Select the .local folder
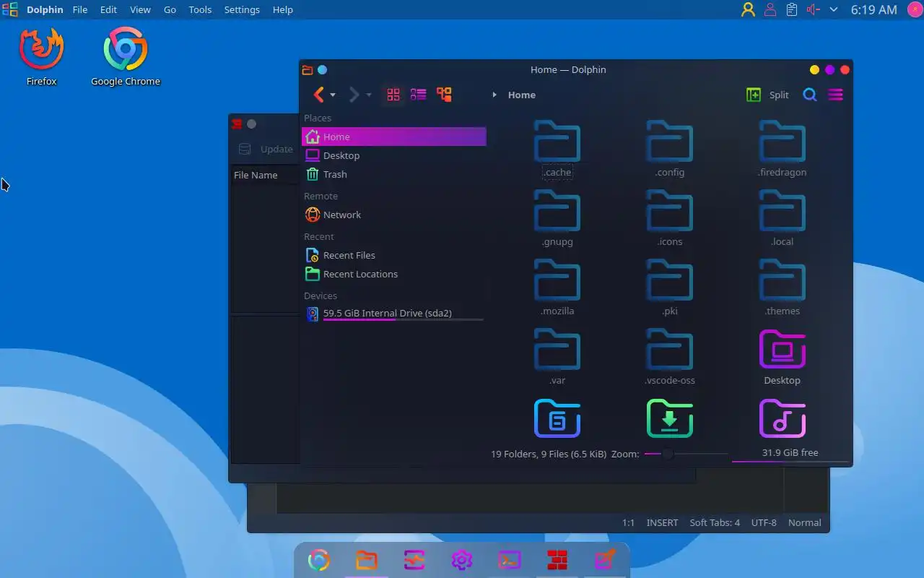Viewport: 924px width, 578px height. click(783, 218)
